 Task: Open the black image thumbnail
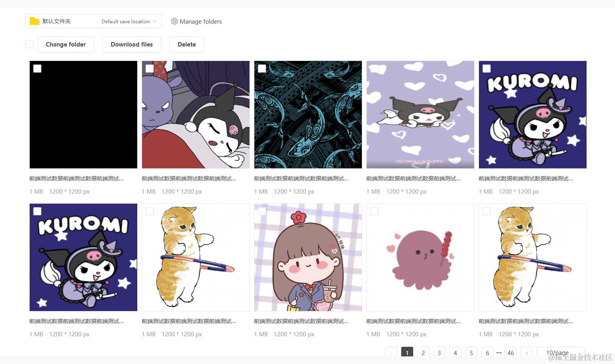pyautogui.click(x=83, y=115)
